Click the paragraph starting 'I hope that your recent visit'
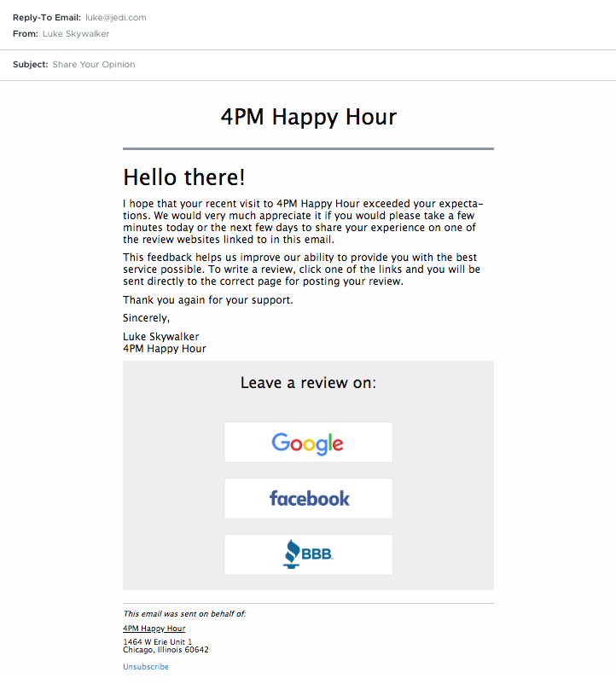Viewport: 616px width, 684px height. pyautogui.click(x=303, y=222)
